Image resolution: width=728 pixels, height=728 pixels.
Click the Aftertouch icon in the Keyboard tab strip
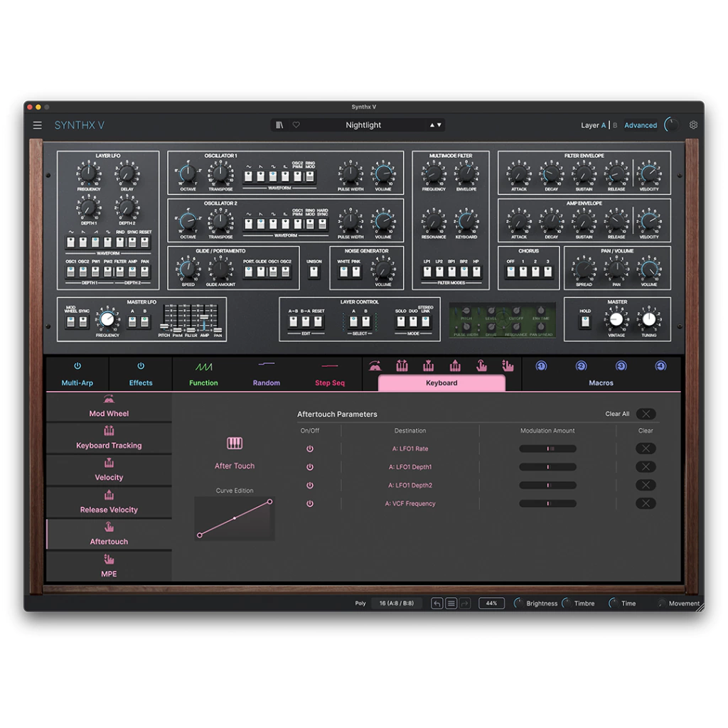(x=481, y=366)
